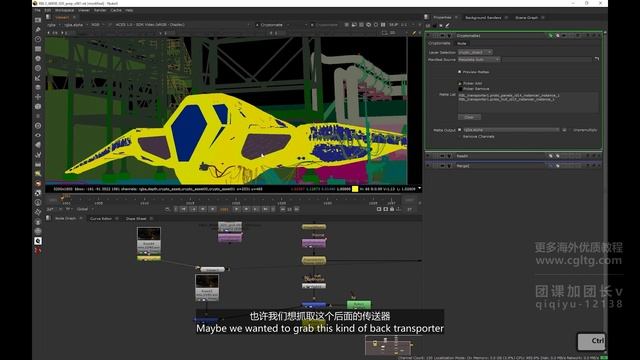The height and width of the screenshot is (360, 640).
Task: Click the green icon in Cryptomatte1 header
Action: point(551,36)
